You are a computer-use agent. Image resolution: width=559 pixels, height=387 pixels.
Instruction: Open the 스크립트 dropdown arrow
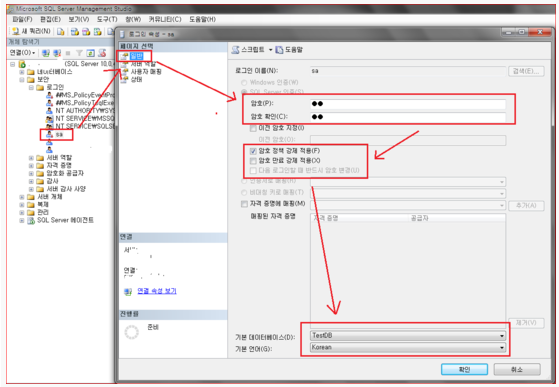(x=271, y=50)
